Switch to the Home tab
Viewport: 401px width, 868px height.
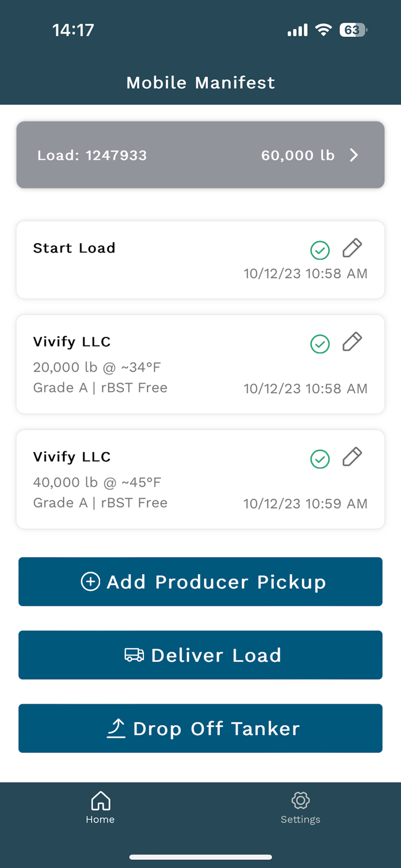pos(100,807)
